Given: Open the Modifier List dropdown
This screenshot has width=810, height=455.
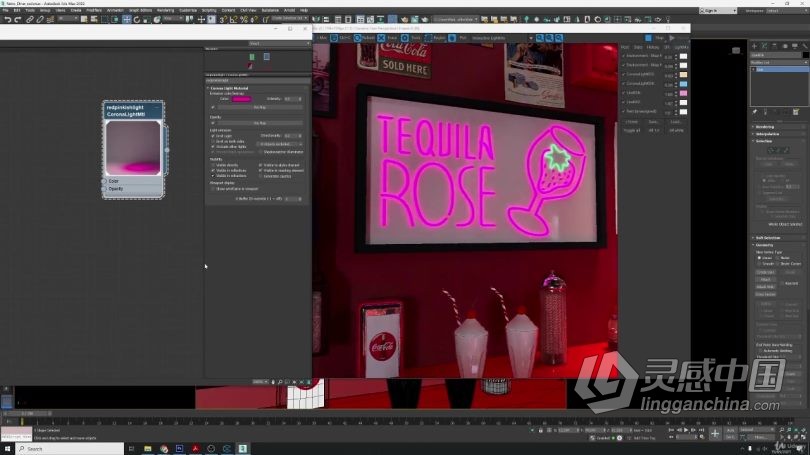Looking at the screenshot, I should pyautogui.click(x=779, y=62).
